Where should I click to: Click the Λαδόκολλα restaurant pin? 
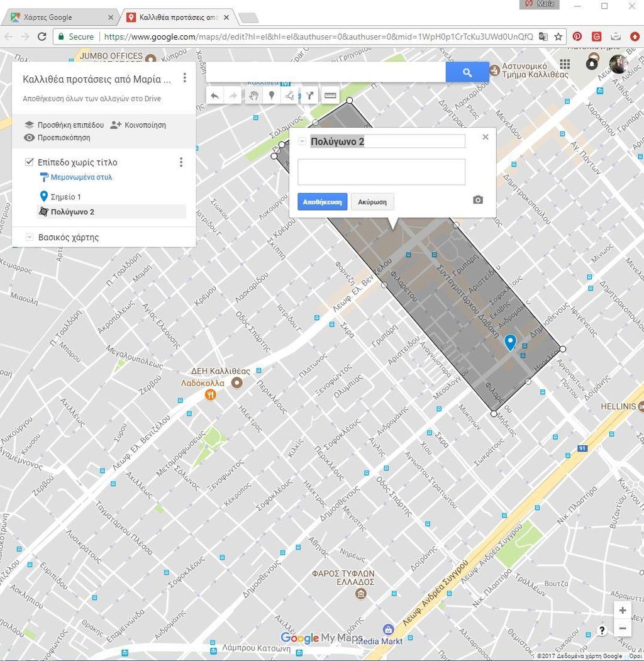[x=211, y=394]
